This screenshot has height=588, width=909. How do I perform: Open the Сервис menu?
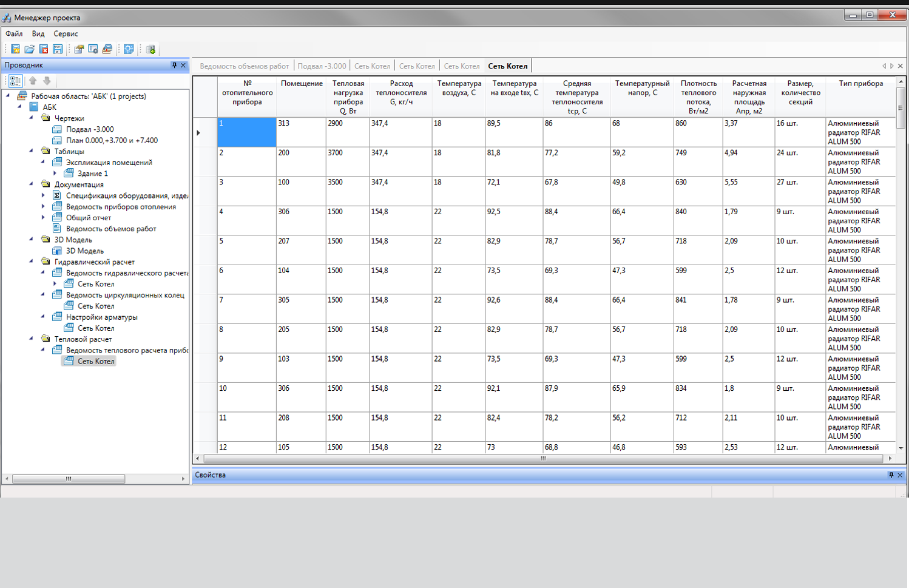coord(66,34)
